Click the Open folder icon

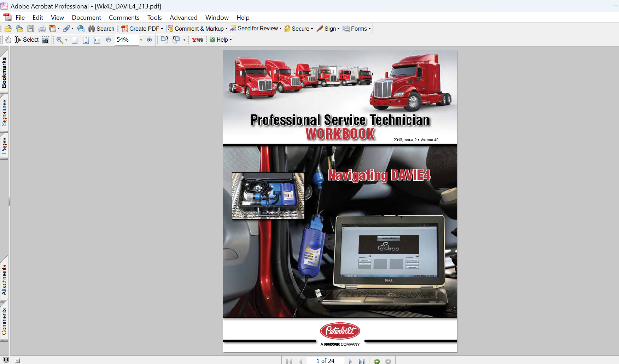coord(8,29)
